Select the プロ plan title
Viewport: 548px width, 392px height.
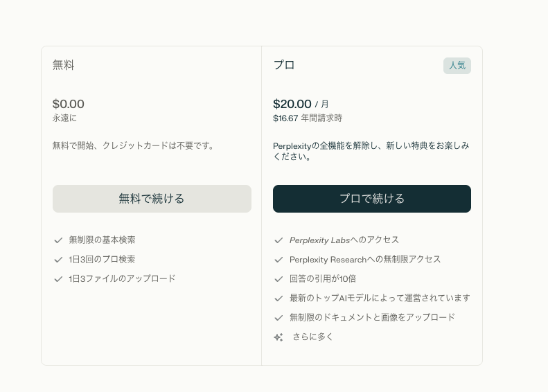(284, 65)
